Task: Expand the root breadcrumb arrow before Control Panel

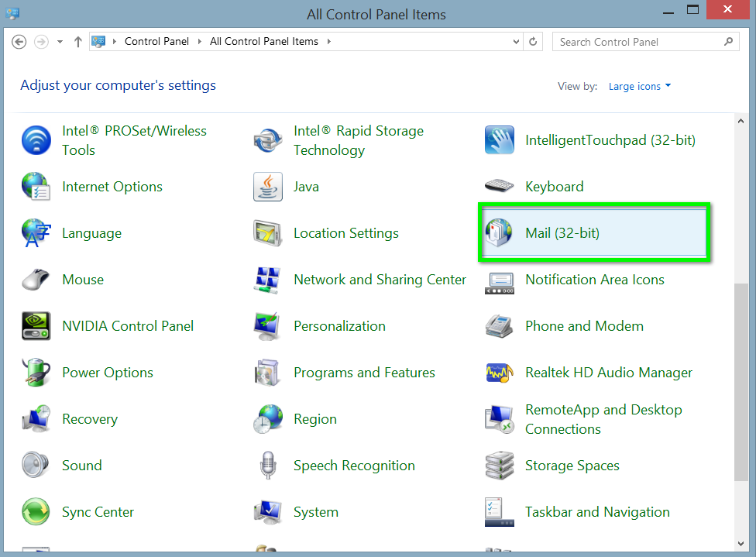Action: pos(115,42)
